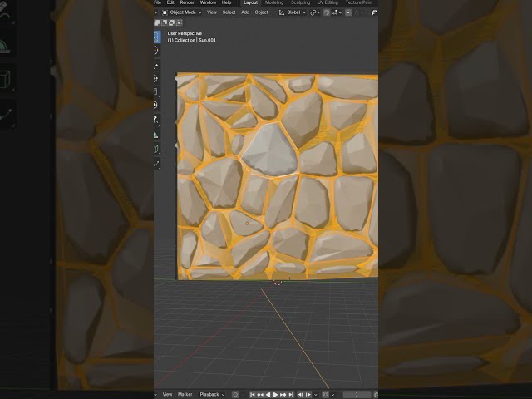Select the Move tool
The width and height of the screenshot is (532, 399).
pos(155,65)
